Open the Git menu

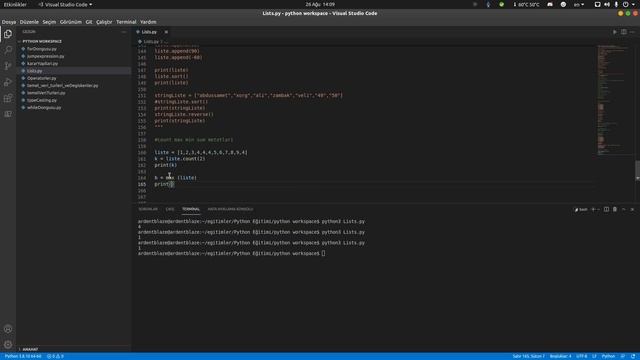pyautogui.click(x=89, y=22)
